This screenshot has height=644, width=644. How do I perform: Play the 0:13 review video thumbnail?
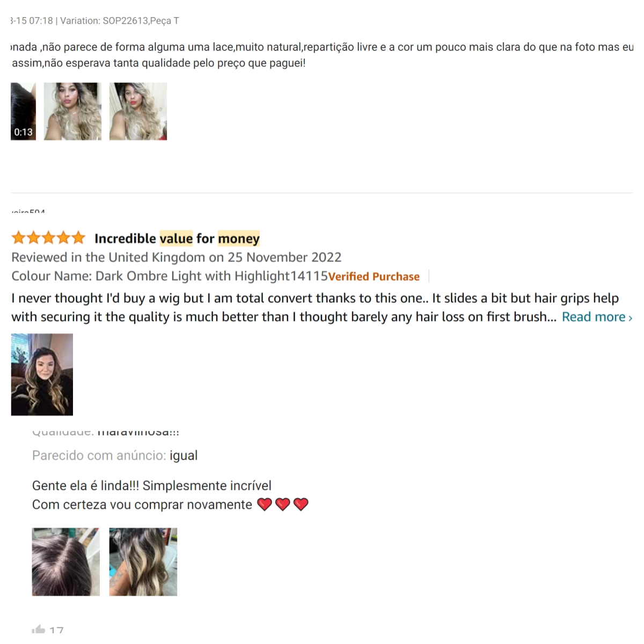(x=23, y=112)
